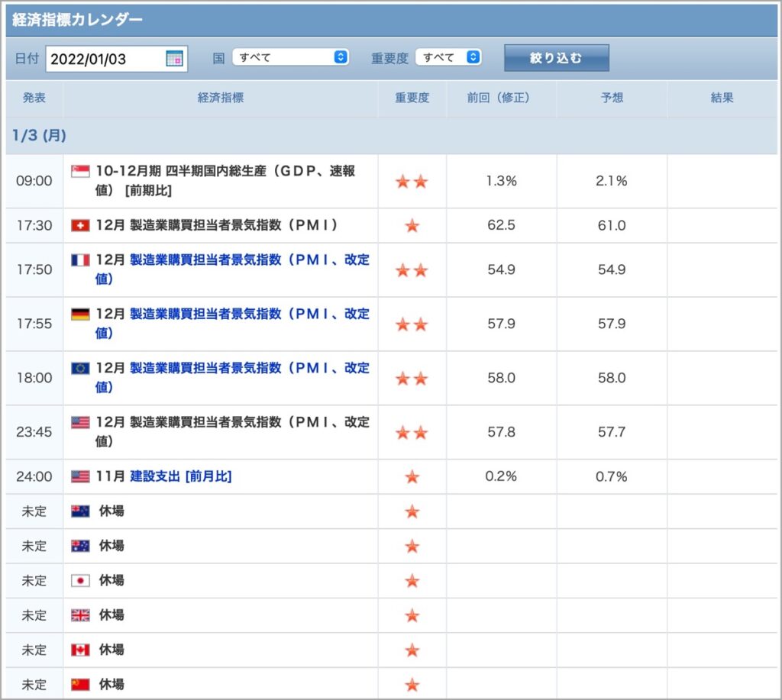782x700 pixels.
Task: Click the UK flag in the 休場 row
Action: click(80, 615)
